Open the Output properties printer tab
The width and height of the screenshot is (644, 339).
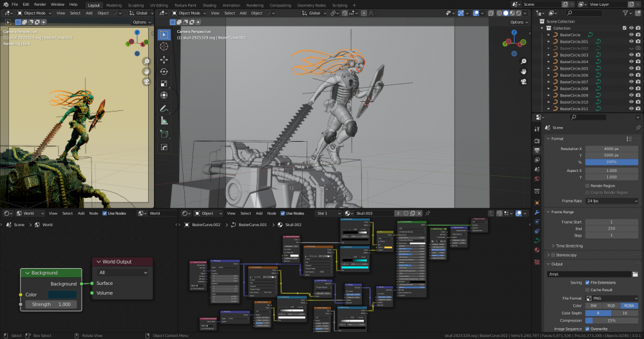click(537, 150)
